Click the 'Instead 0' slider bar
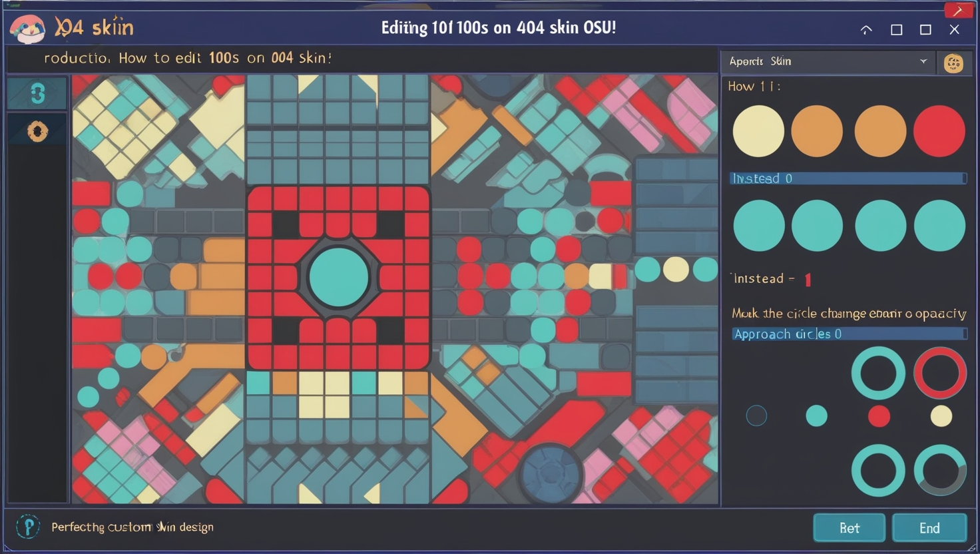Image resolution: width=980 pixels, height=554 pixels. click(x=848, y=178)
